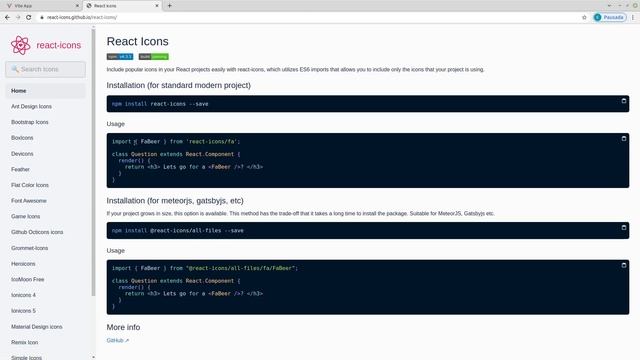Image resolution: width=640 pixels, height=360 pixels.
Task: Open Ionicons 5 in sidebar
Action: tap(23, 311)
